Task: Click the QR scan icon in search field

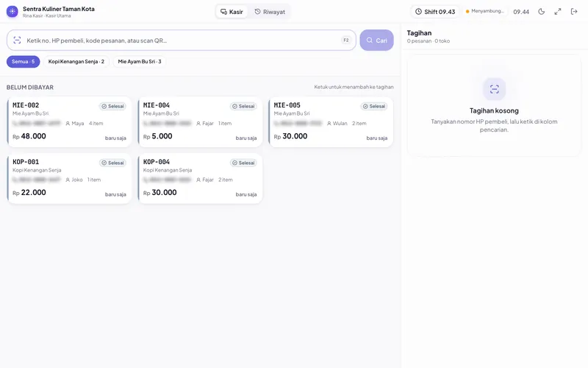Action: (x=17, y=40)
